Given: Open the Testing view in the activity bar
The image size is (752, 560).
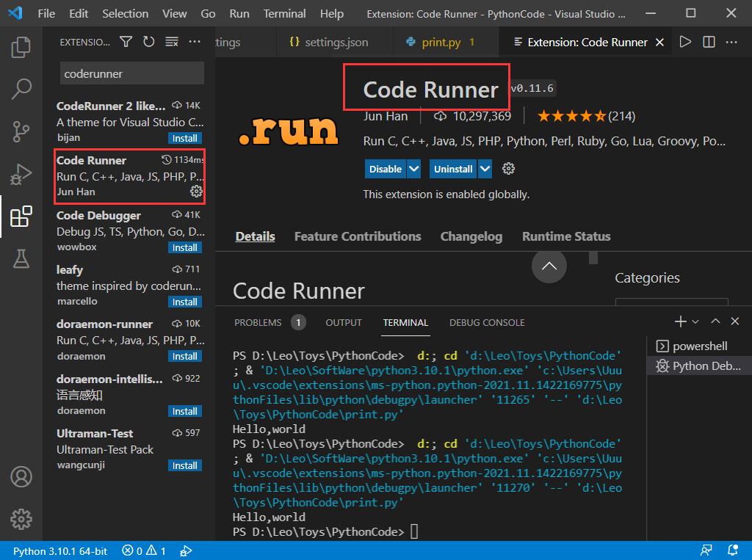Looking at the screenshot, I should (x=21, y=259).
